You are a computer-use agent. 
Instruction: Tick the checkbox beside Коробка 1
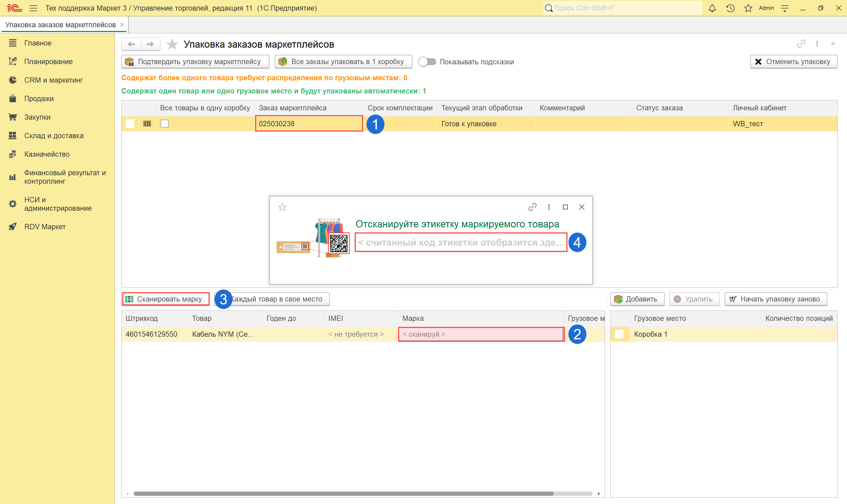(x=619, y=334)
